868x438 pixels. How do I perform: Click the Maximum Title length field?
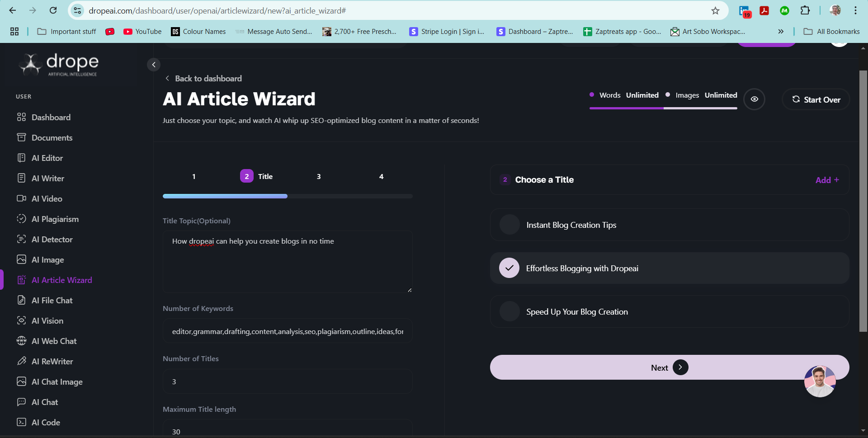(288, 428)
